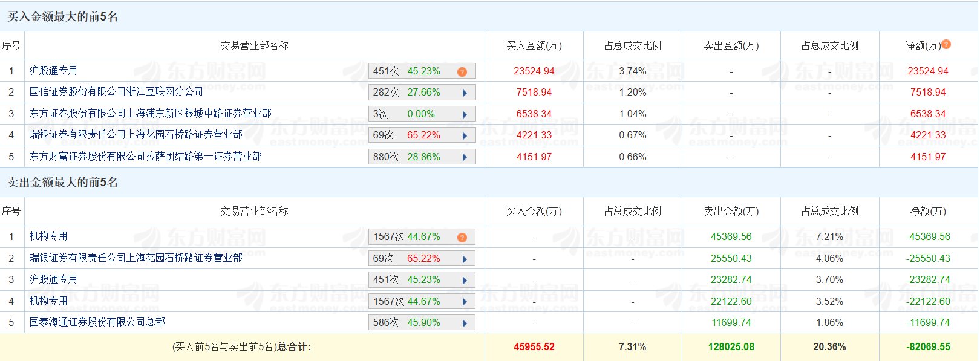Click the 25550.43 sell amount cell
Screen dimensions: 980x361
[x=731, y=259]
